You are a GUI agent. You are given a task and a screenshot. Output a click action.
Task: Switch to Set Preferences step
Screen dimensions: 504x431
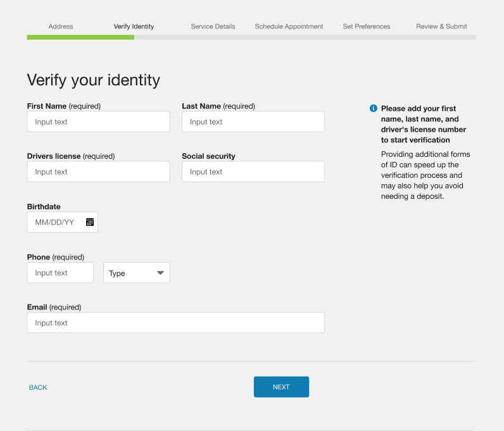[367, 27]
